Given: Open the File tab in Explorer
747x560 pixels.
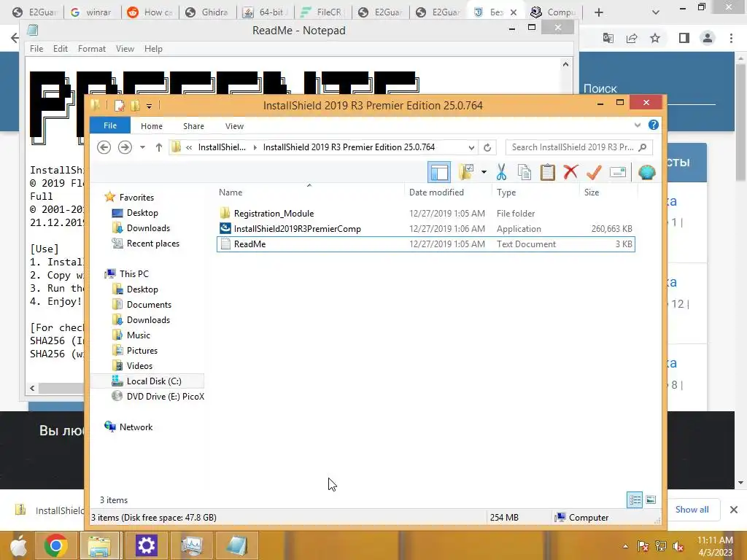Looking at the screenshot, I should pyautogui.click(x=110, y=125).
